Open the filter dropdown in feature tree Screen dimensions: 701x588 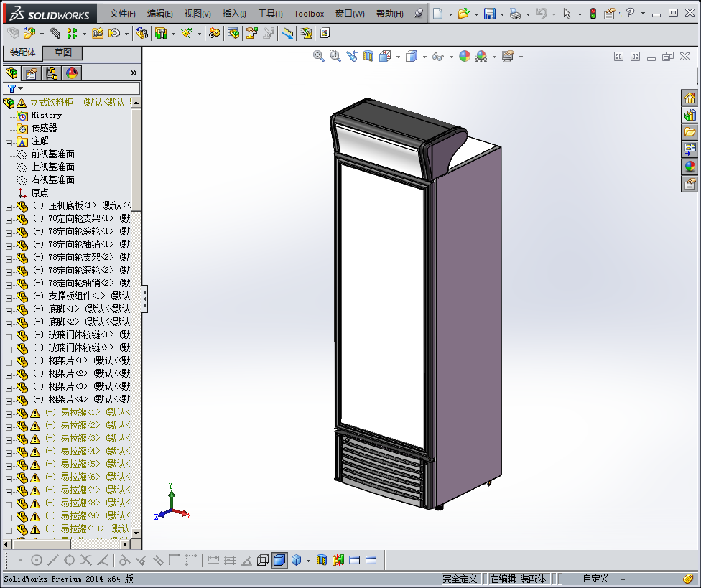click(21, 88)
